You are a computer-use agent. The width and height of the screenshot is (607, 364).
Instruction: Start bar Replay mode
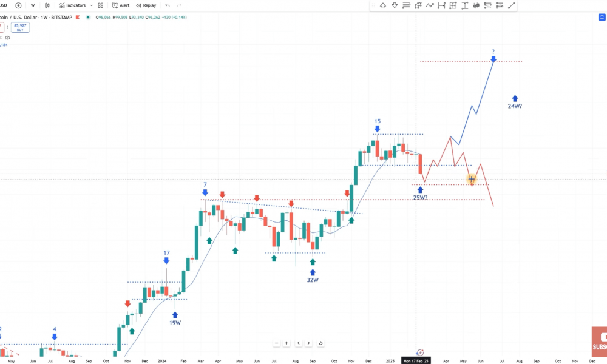[x=146, y=5]
